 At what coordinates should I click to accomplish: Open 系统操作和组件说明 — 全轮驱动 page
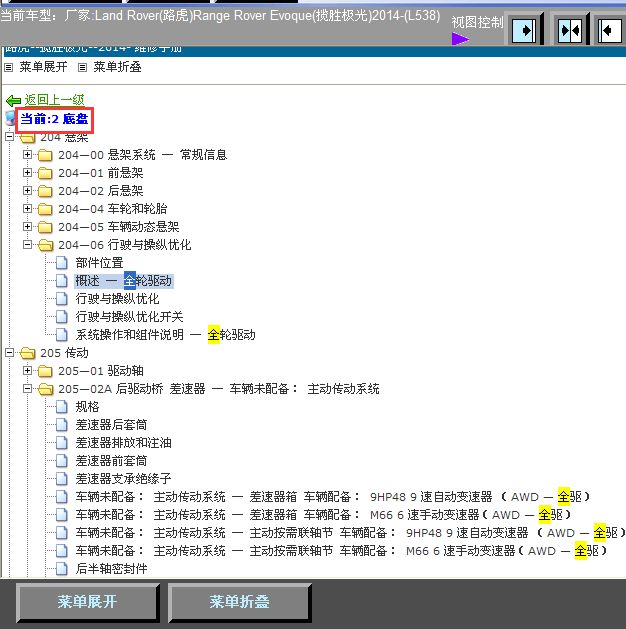click(x=165, y=335)
